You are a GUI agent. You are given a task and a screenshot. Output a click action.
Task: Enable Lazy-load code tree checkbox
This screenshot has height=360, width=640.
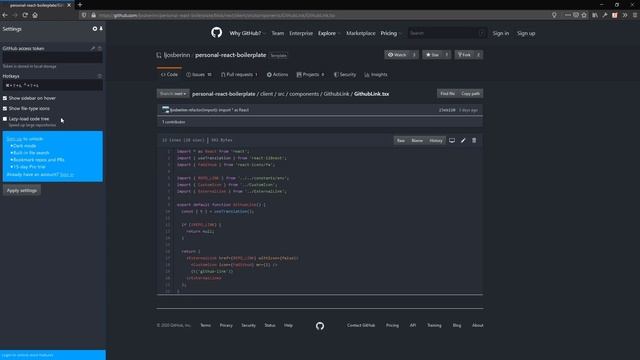(5, 119)
